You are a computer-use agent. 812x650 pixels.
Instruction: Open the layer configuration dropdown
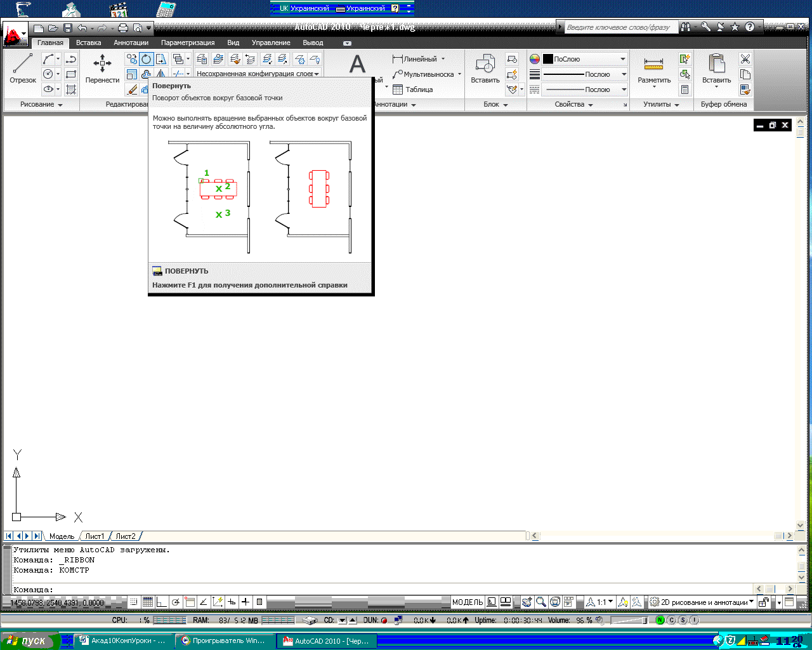(258, 74)
